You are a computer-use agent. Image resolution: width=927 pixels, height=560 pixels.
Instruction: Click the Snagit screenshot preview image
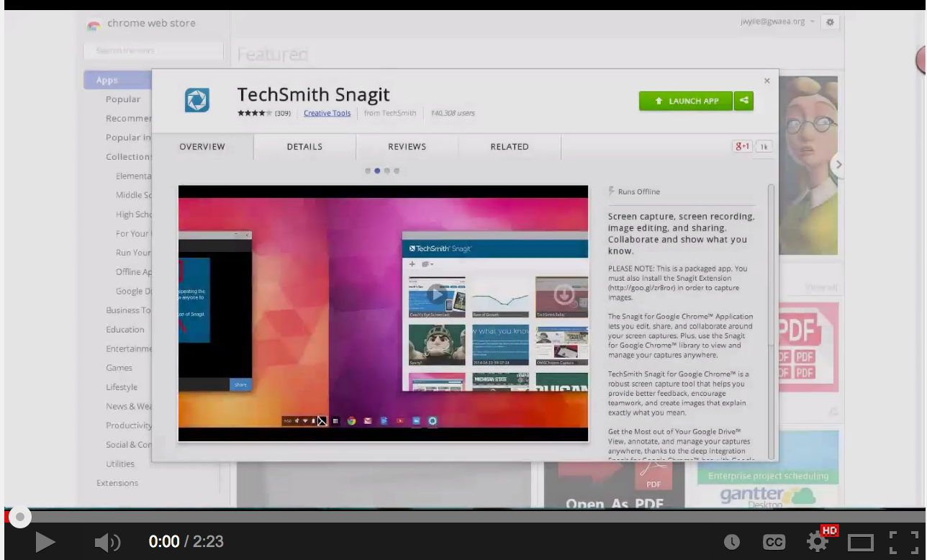click(384, 313)
